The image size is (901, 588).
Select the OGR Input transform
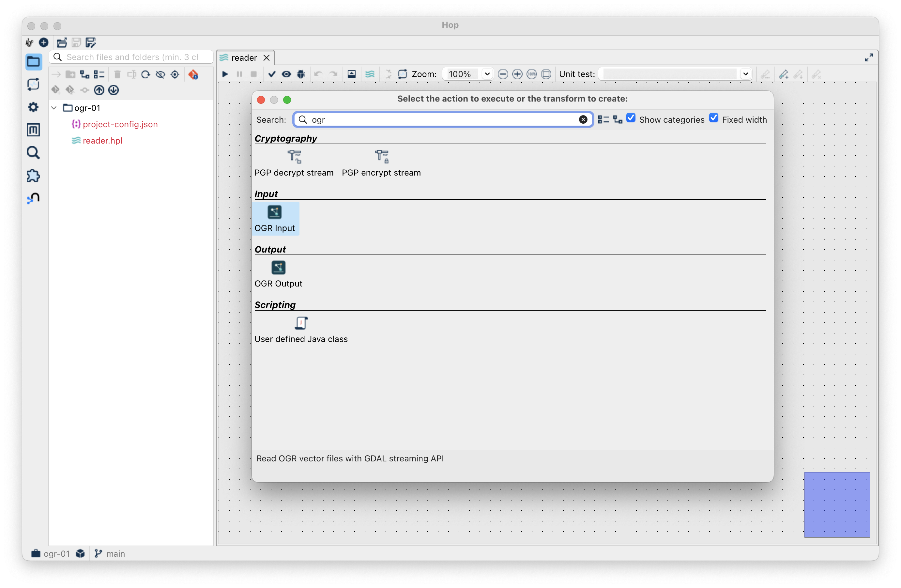[x=274, y=218]
